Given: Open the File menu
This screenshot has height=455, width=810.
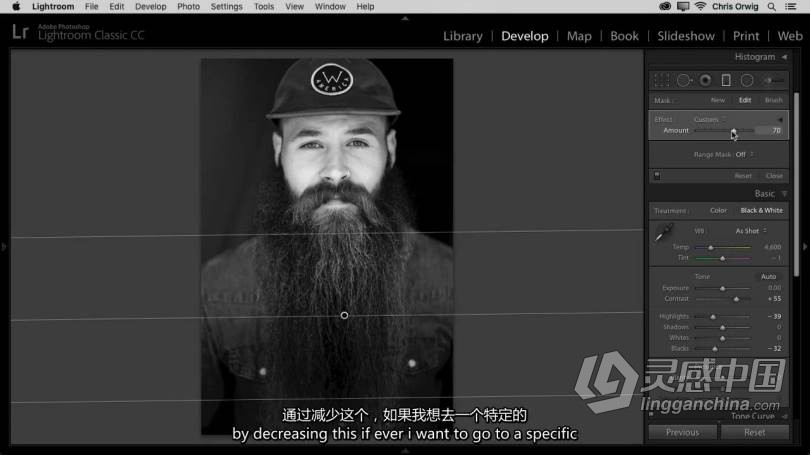Looking at the screenshot, I should [91, 7].
